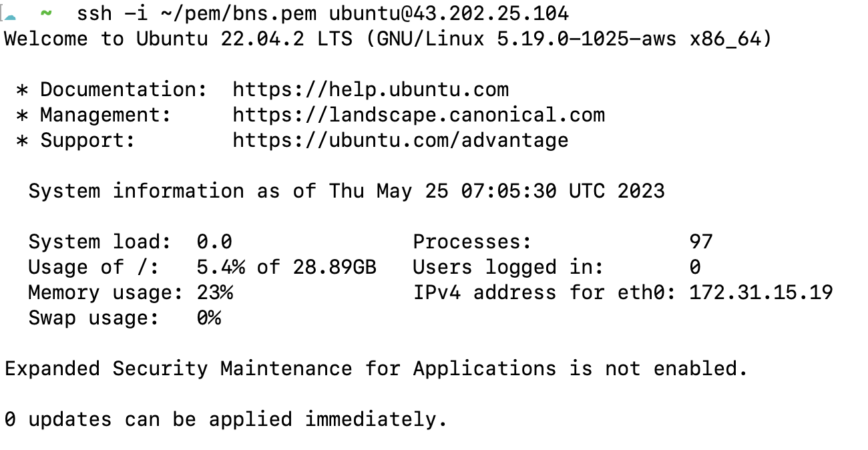Click the eth0 IPv4 address 172.31.15.19

tap(761, 292)
